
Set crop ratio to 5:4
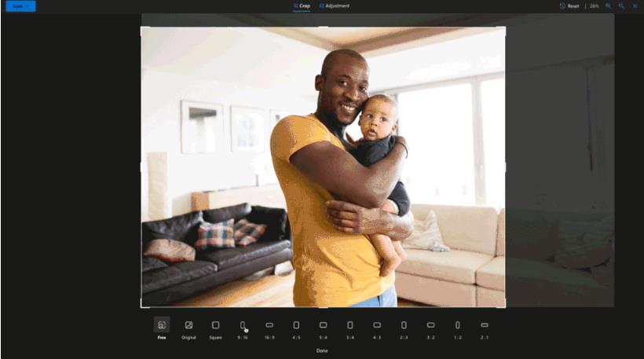pyautogui.click(x=323, y=325)
